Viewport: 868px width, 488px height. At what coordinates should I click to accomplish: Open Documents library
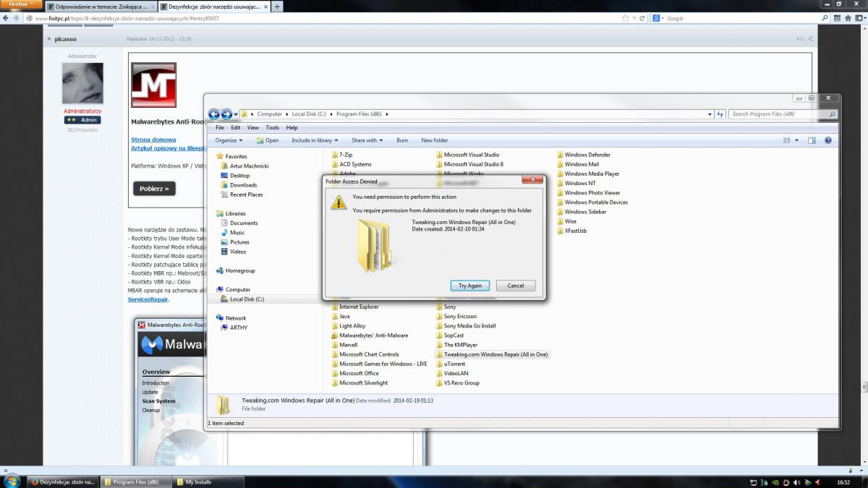pos(244,223)
